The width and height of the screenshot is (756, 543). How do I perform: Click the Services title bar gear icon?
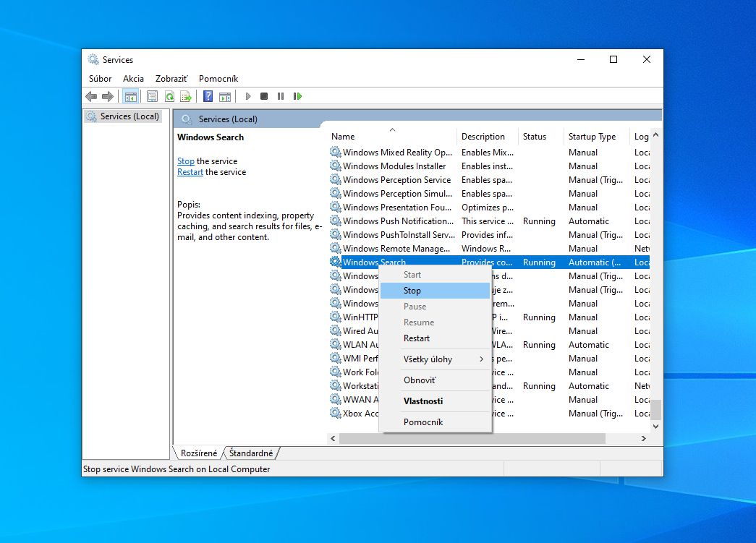[x=93, y=59]
